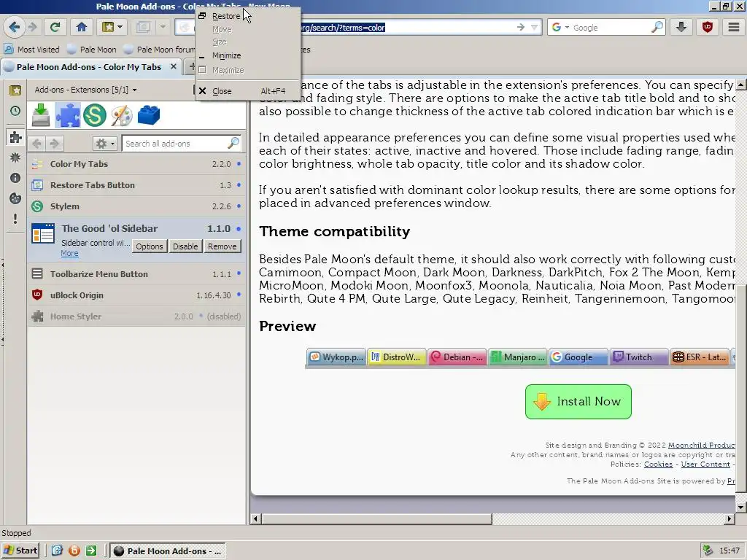Remove The Good 'ol Sidebar extension
Screen dimensions: 747x560
tap(222, 246)
